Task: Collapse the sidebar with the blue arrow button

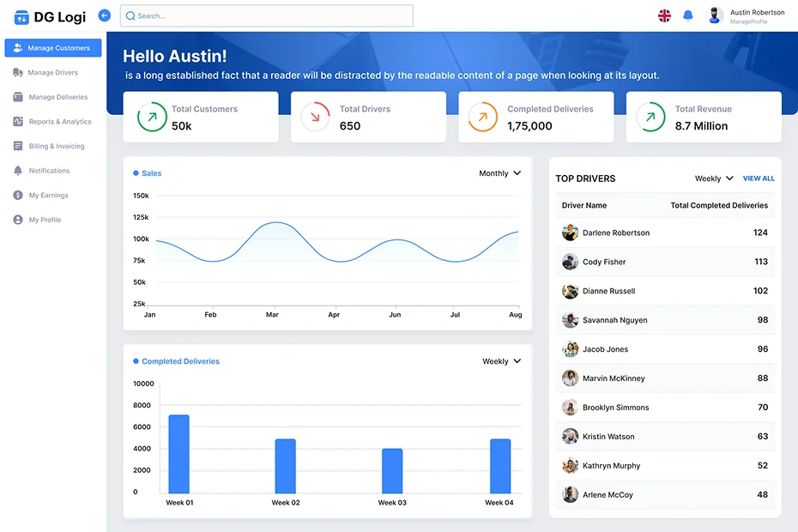Action: (x=105, y=15)
